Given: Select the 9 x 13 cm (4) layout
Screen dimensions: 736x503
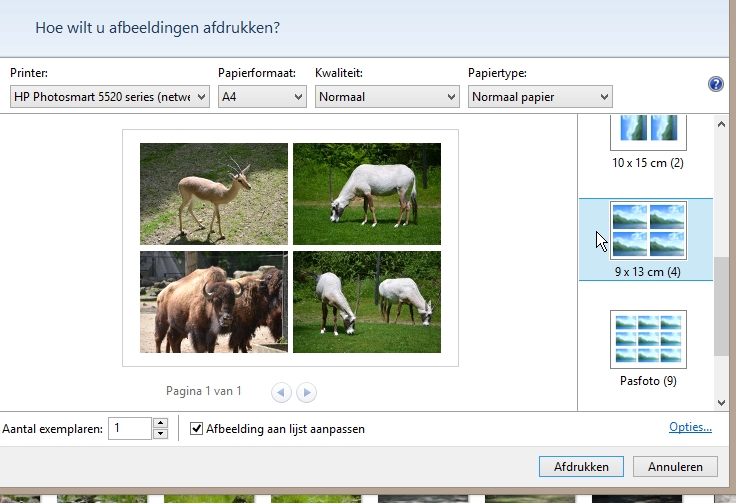Looking at the screenshot, I should coord(646,240).
